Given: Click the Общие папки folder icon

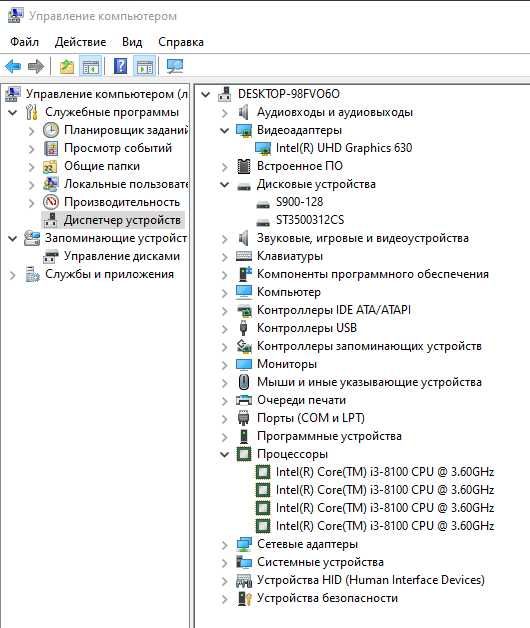Looking at the screenshot, I should pos(50,166).
